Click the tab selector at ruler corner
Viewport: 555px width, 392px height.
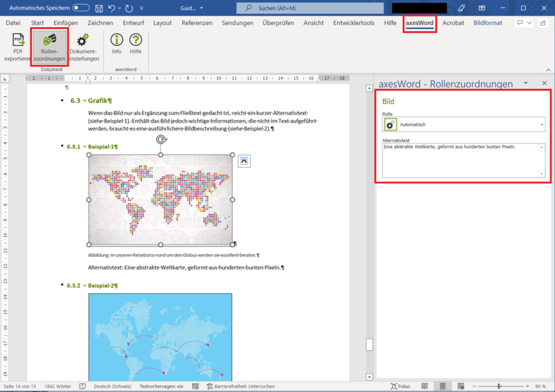point(5,79)
